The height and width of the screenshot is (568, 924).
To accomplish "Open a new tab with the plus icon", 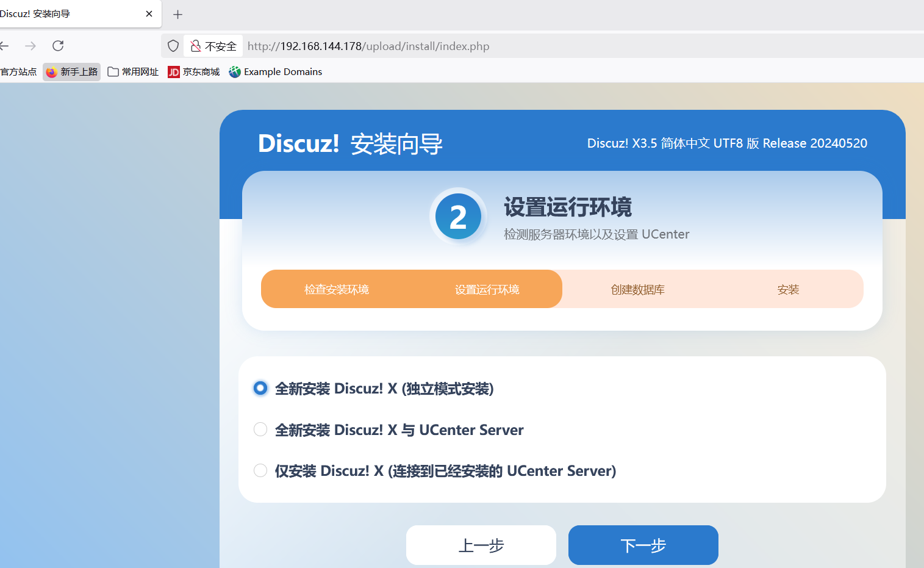I will click(177, 14).
